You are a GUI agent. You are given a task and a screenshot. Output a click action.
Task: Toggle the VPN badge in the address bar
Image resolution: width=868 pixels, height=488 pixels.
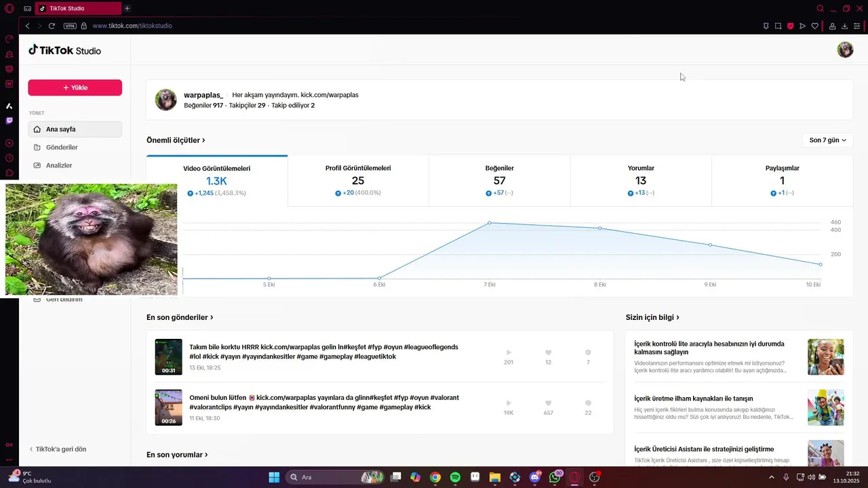point(70,26)
